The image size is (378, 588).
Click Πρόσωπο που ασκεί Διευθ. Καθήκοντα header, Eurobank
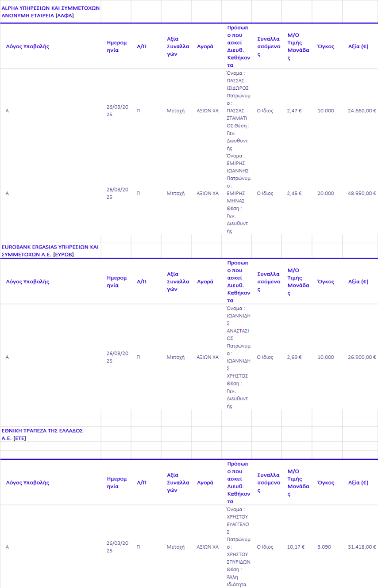pos(238,282)
